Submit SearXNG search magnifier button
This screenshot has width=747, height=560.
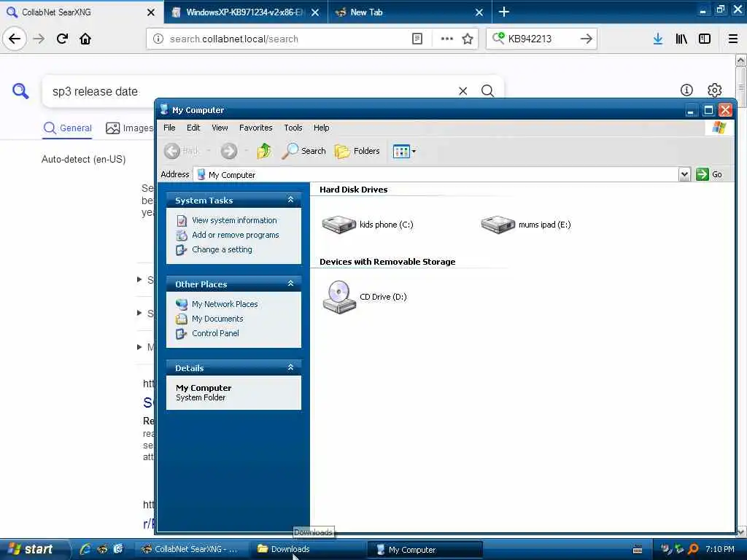point(487,91)
